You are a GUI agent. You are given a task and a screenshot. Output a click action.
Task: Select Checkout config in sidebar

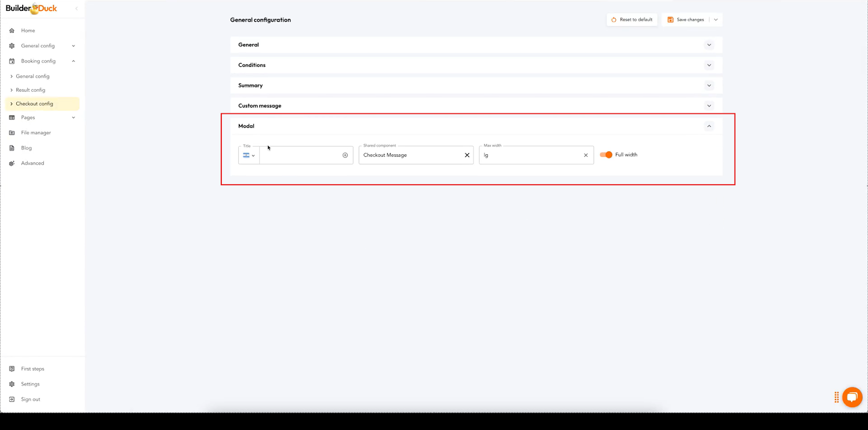[35, 104]
